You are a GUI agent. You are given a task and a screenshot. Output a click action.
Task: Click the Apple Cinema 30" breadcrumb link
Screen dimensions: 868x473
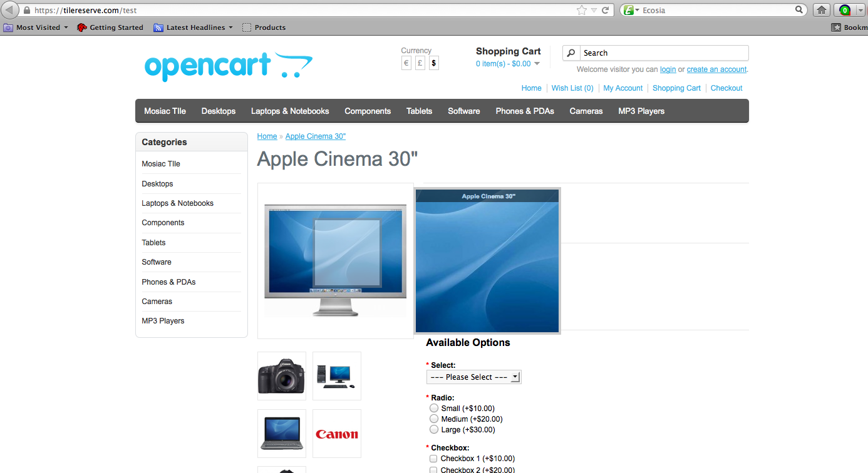pyautogui.click(x=316, y=136)
